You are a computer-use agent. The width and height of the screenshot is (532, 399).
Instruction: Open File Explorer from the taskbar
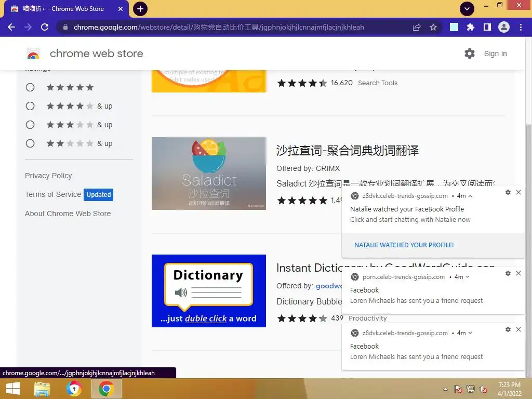tap(42, 389)
